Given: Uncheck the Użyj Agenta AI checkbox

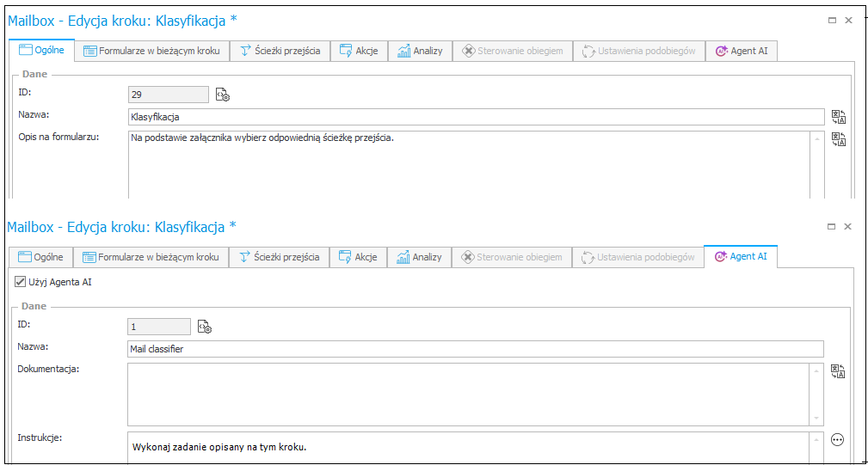Looking at the screenshot, I should click(x=21, y=281).
